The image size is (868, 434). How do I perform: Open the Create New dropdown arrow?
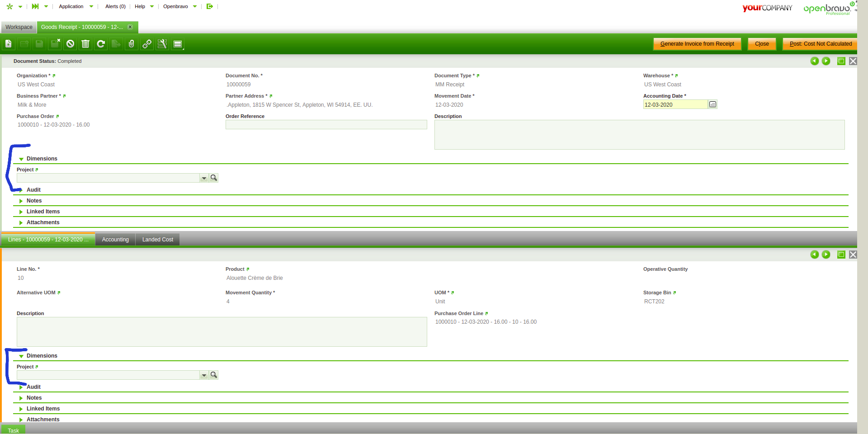pos(20,7)
